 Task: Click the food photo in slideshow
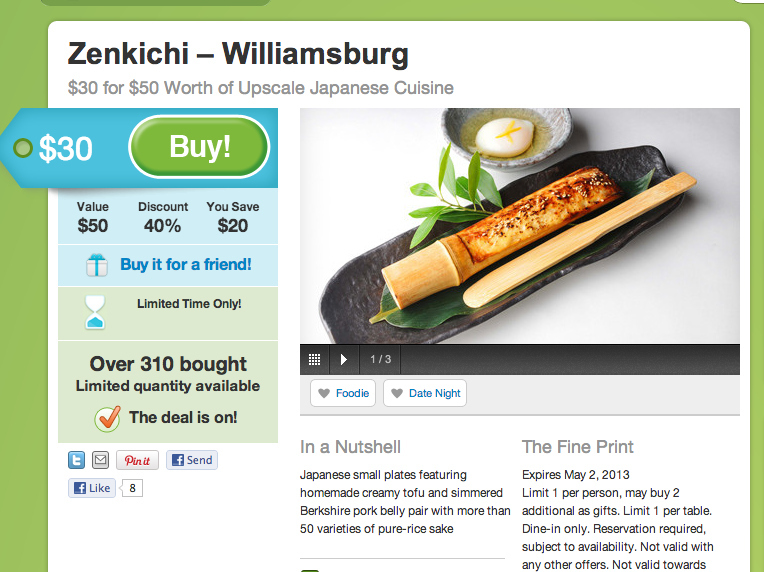[x=520, y=226]
